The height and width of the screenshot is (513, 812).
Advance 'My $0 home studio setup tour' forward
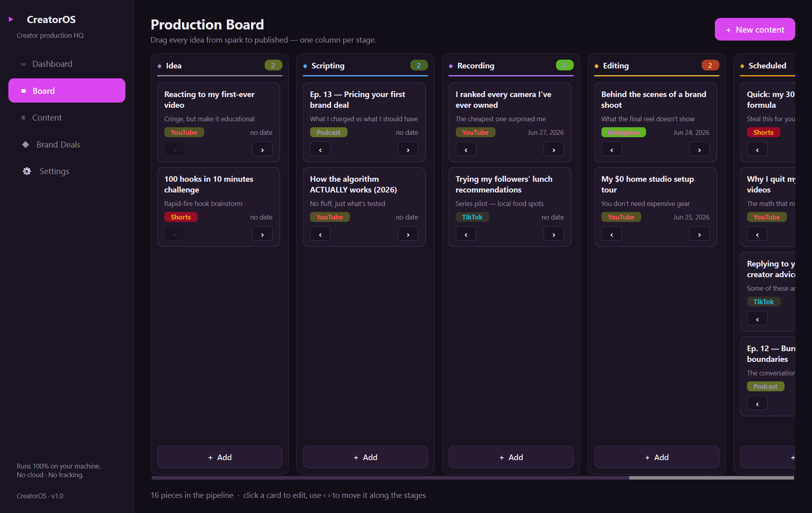click(x=699, y=234)
